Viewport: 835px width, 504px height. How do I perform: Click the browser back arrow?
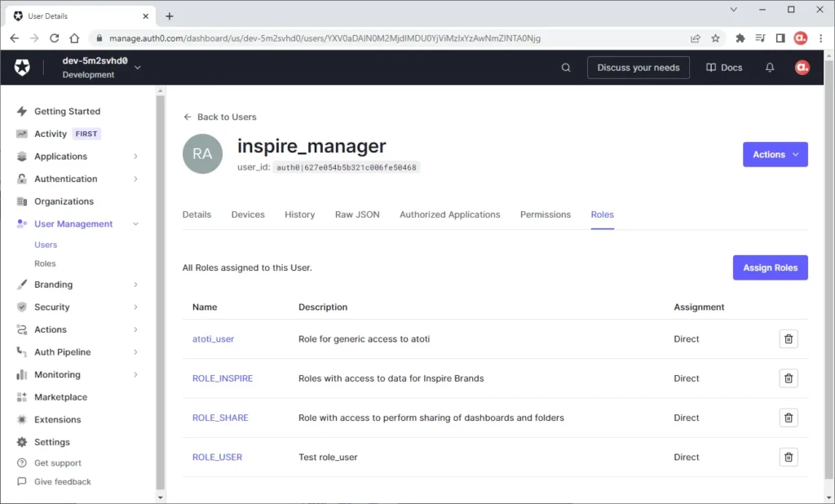point(15,38)
